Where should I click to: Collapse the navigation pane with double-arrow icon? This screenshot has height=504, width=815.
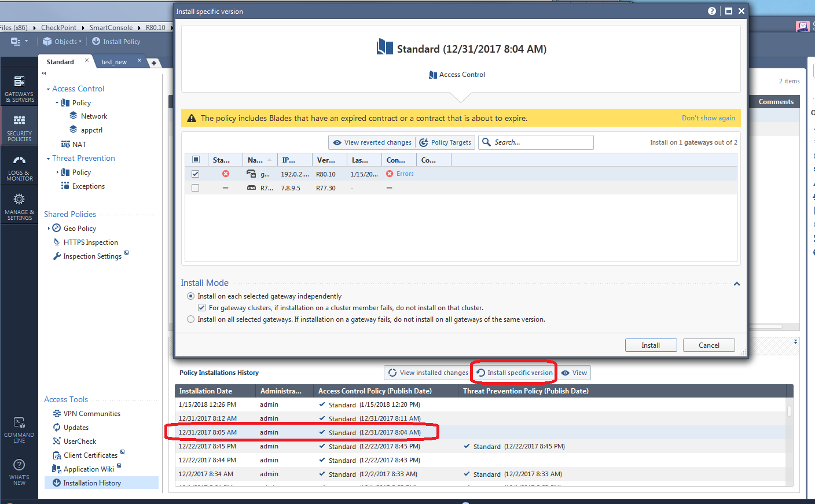[x=44, y=73]
